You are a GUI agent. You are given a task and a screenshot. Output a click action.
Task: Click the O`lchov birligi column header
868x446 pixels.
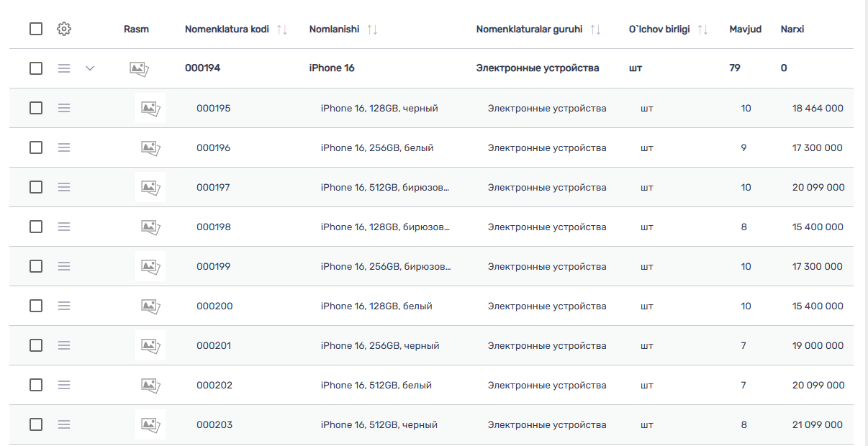pyautogui.click(x=659, y=29)
